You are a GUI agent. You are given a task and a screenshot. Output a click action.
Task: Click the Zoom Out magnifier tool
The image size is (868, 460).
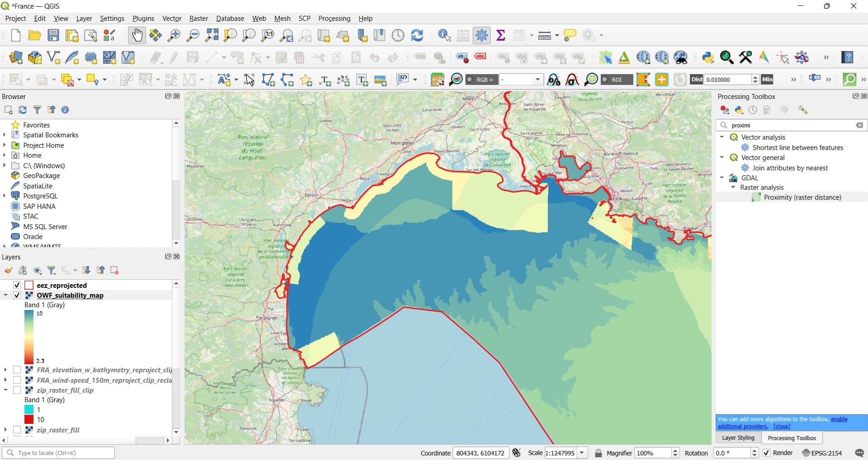pos(193,35)
